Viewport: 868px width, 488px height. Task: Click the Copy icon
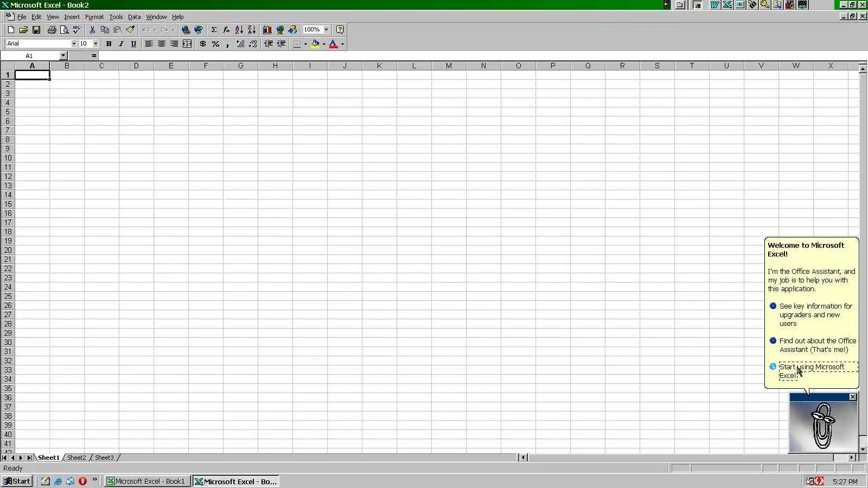105,30
